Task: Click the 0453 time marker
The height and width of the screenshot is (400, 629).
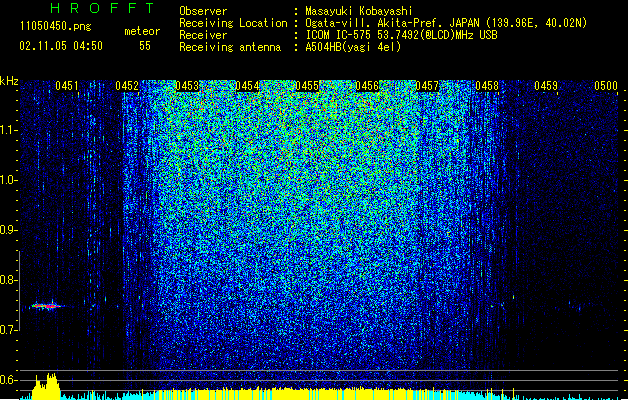Action: [x=187, y=86]
